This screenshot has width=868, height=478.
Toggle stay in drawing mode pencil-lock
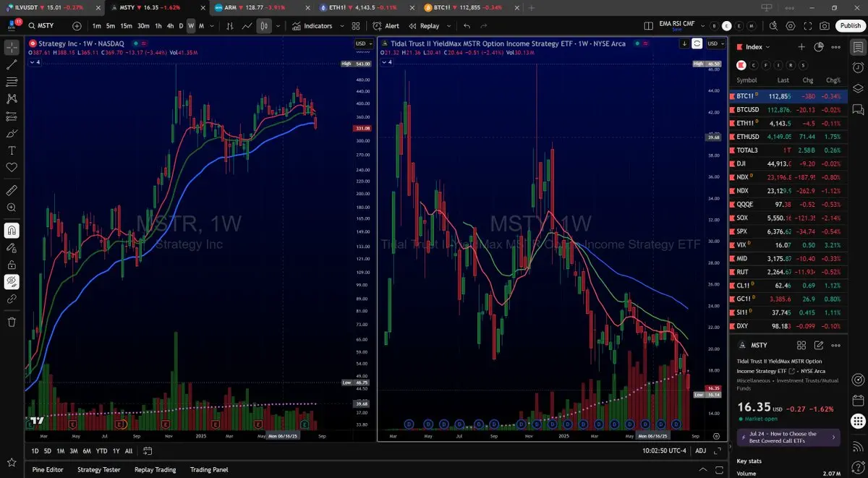pos(12,248)
